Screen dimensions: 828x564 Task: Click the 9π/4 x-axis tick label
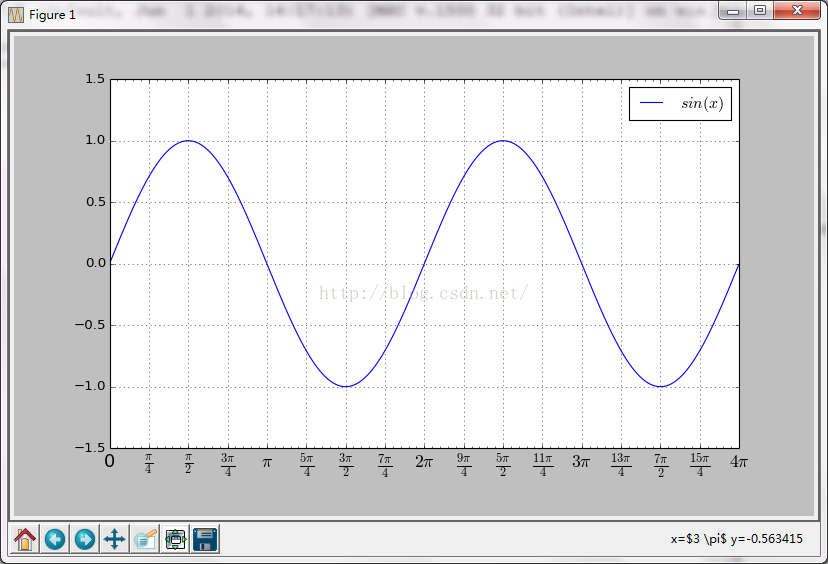click(464, 465)
